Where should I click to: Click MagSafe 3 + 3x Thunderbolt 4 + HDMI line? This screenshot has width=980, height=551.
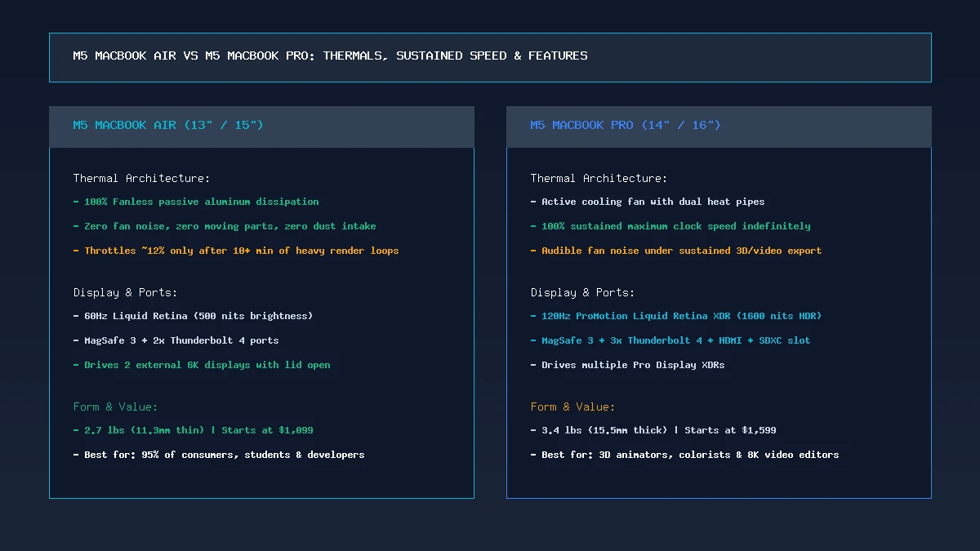click(670, 340)
